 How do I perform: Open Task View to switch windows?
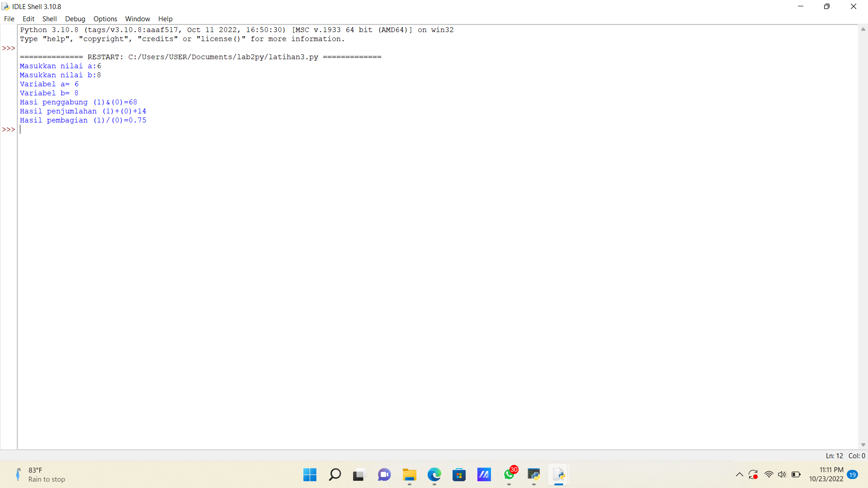click(x=359, y=475)
